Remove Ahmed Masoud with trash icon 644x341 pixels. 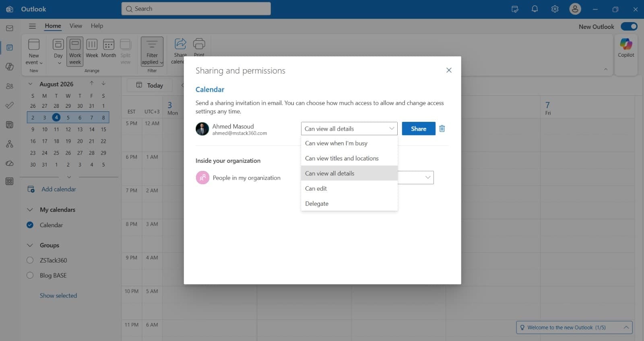(442, 129)
